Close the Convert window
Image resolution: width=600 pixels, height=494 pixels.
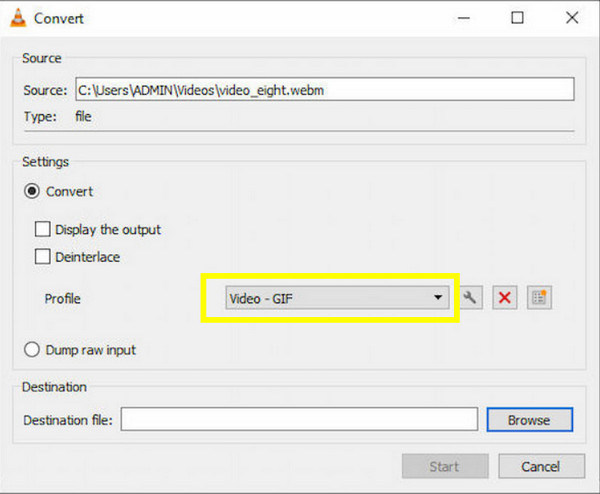click(x=572, y=18)
